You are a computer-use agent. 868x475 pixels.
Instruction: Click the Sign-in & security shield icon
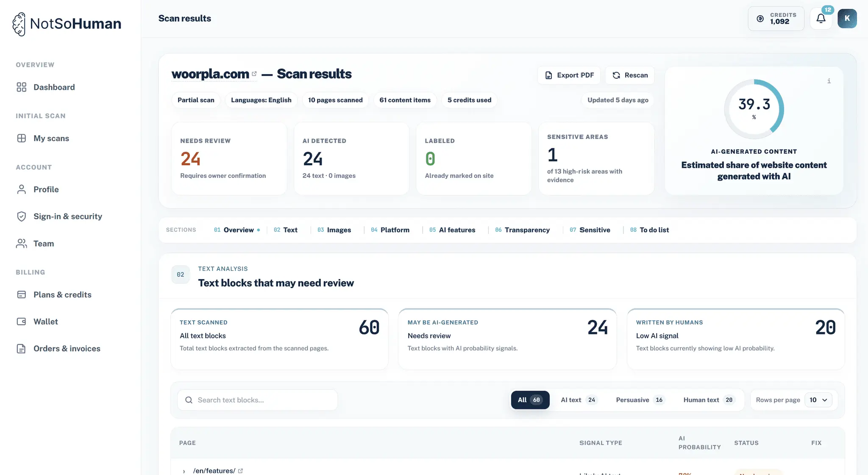pyautogui.click(x=21, y=217)
